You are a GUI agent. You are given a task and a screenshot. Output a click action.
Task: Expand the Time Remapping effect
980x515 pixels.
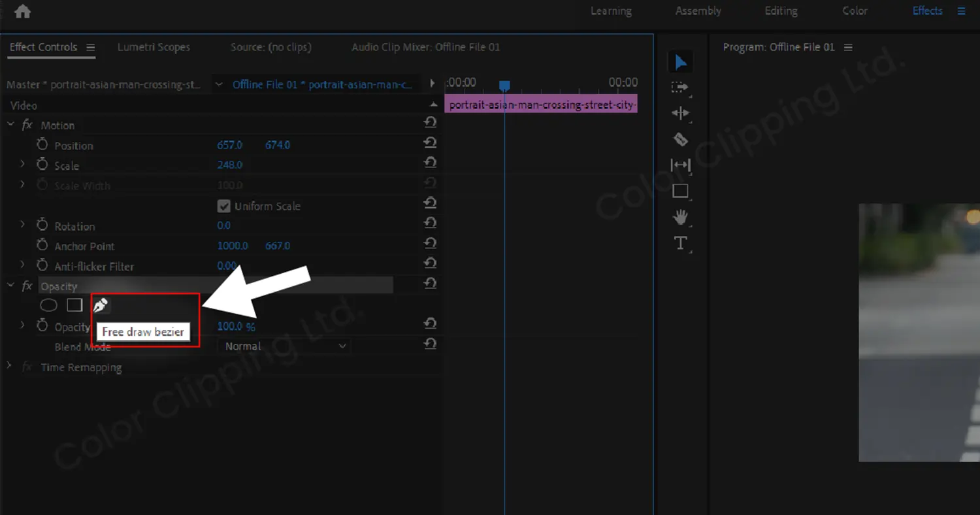point(9,367)
